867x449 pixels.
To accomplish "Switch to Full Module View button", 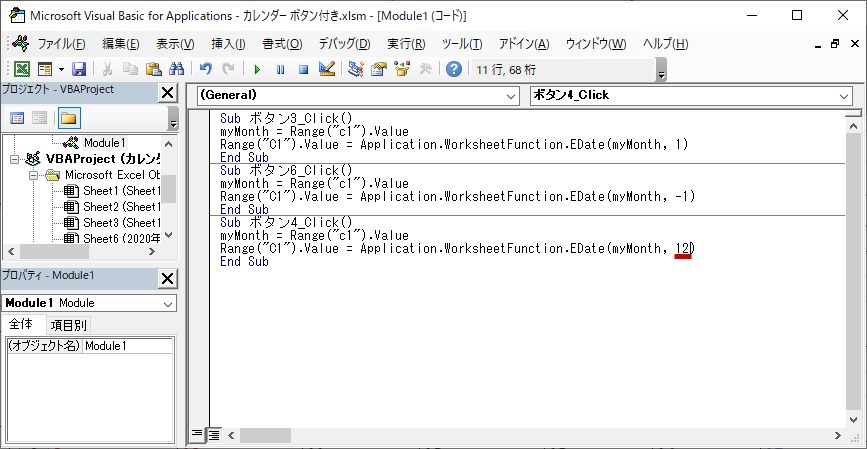I will pos(213,435).
